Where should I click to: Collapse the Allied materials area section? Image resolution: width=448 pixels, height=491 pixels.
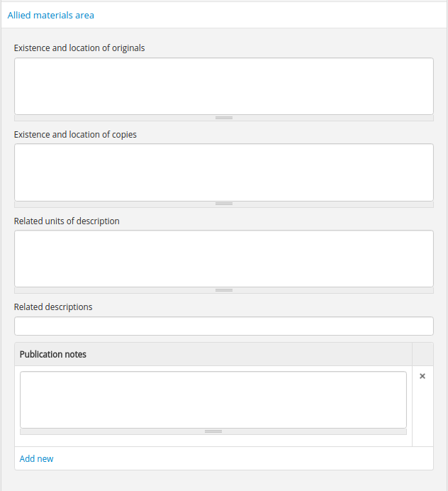tap(51, 15)
